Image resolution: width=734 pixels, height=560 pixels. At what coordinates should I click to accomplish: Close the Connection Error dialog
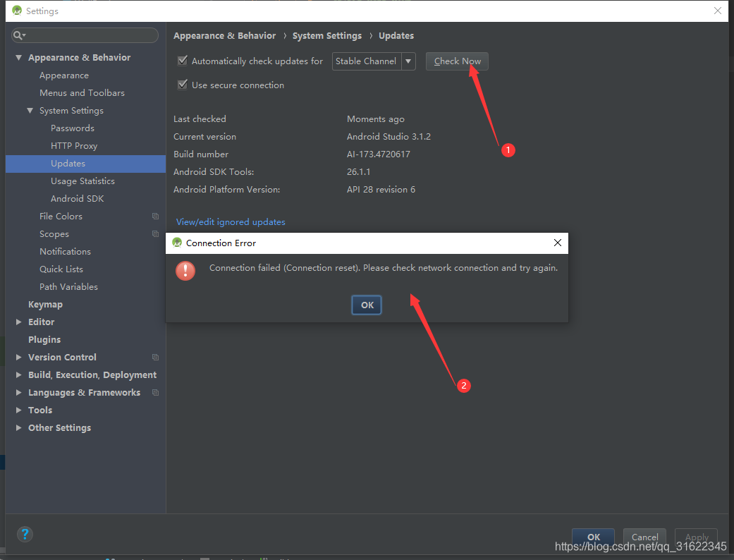[x=558, y=243]
